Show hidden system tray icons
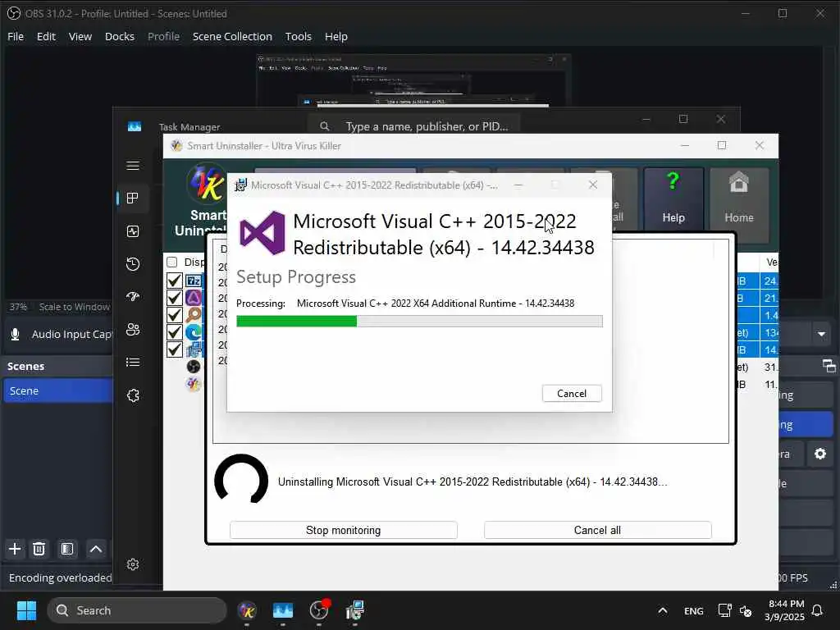Screen dimensions: 840x630 click(x=663, y=610)
